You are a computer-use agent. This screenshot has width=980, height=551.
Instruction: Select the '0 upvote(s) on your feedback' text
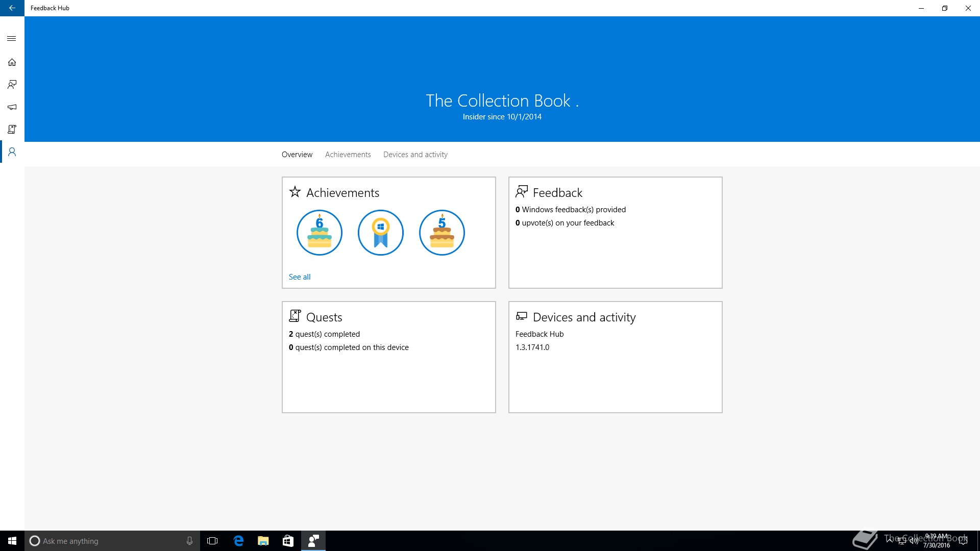pos(565,223)
